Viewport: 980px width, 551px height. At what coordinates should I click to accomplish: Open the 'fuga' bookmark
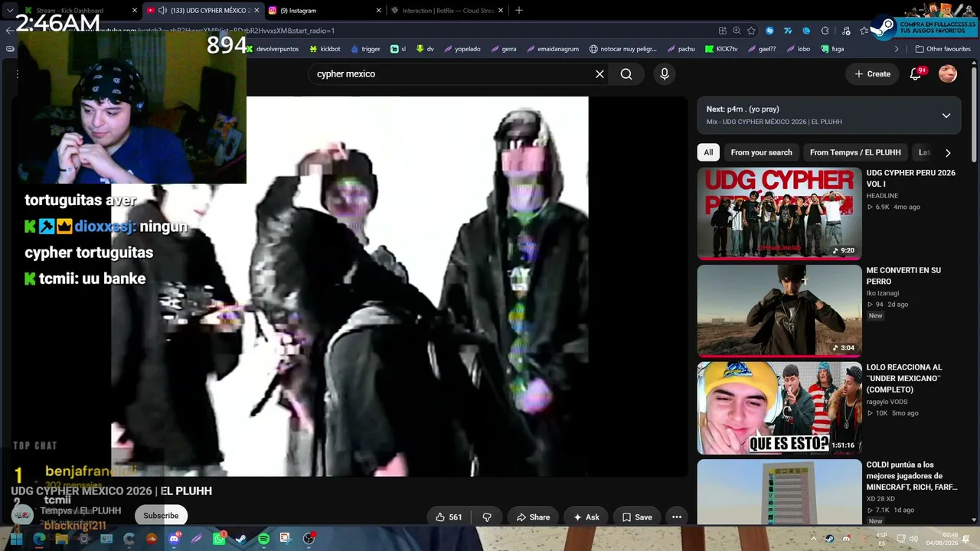point(831,49)
